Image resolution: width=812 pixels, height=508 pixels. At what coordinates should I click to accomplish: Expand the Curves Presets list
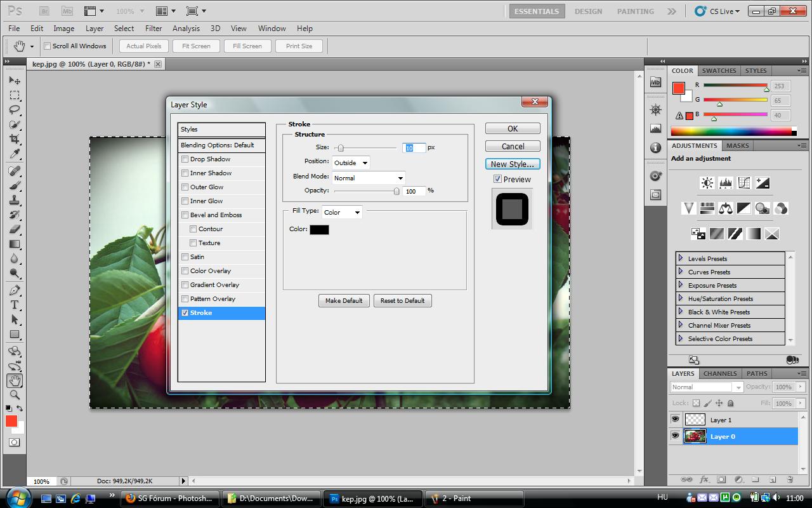point(681,272)
